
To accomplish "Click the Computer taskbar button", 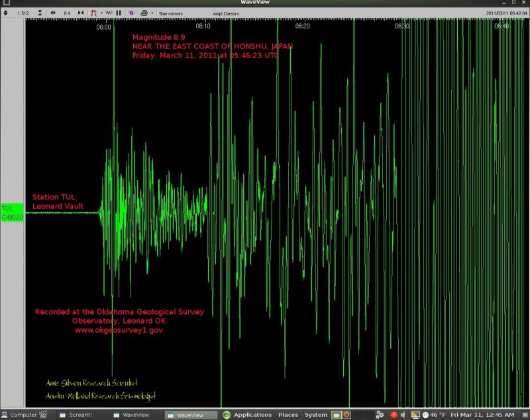I will 20,415.
